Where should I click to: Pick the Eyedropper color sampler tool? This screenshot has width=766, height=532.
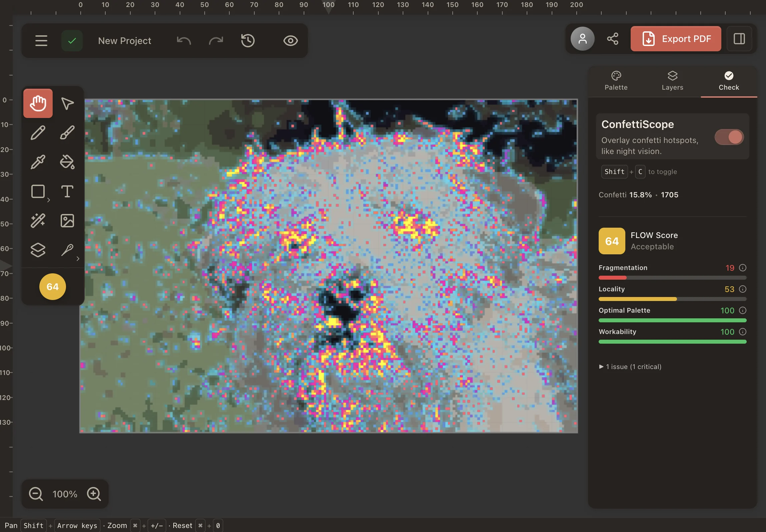pyautogui.click(x=38, y=162)
